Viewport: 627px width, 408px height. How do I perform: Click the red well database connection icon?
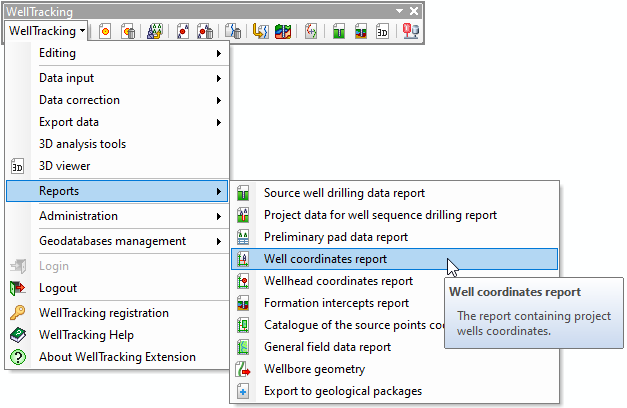(411, 31)
